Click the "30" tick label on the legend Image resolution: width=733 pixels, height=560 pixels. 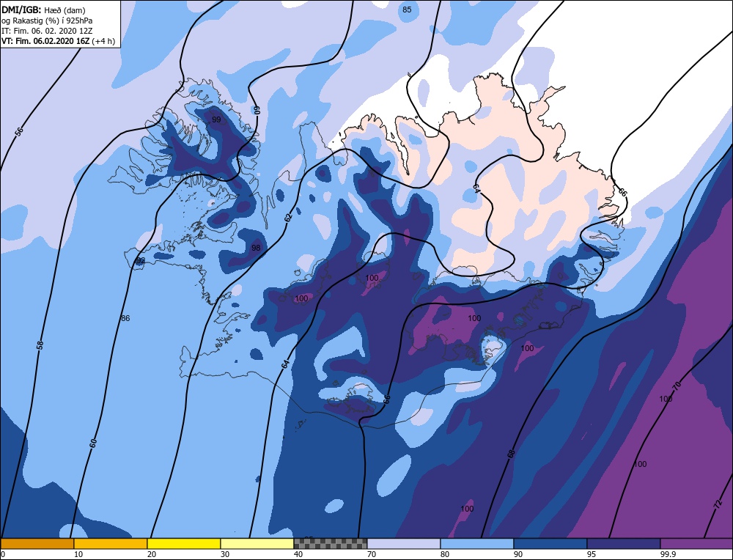[225, 555]
